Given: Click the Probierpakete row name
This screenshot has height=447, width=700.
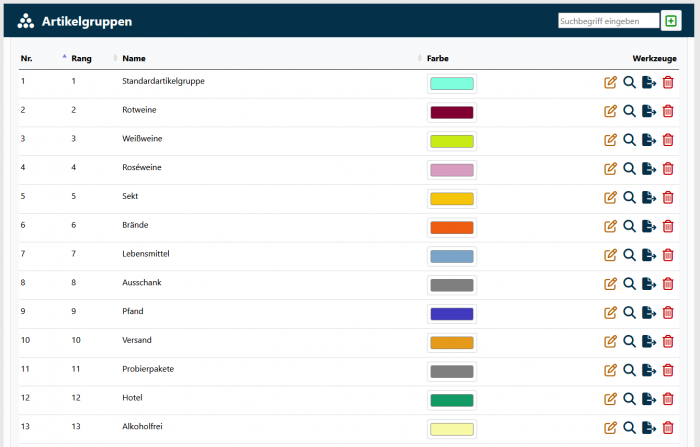Looking at the screenshot, I should coord(148,369).
